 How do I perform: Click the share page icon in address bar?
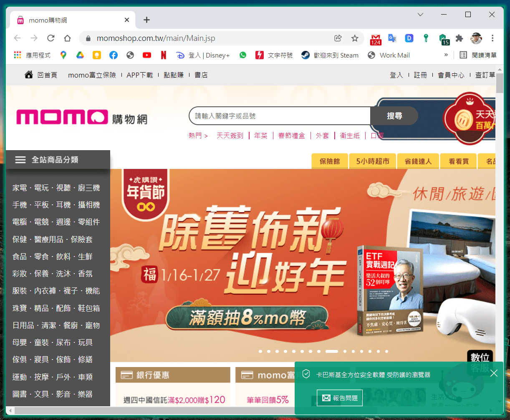pos(338,38)
